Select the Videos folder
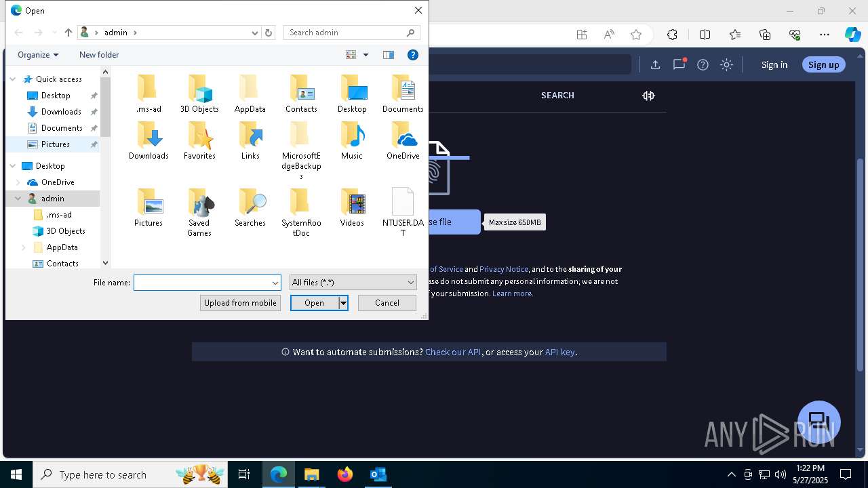Viewport: 868px width, 488px height. click(x=352, y=207)
